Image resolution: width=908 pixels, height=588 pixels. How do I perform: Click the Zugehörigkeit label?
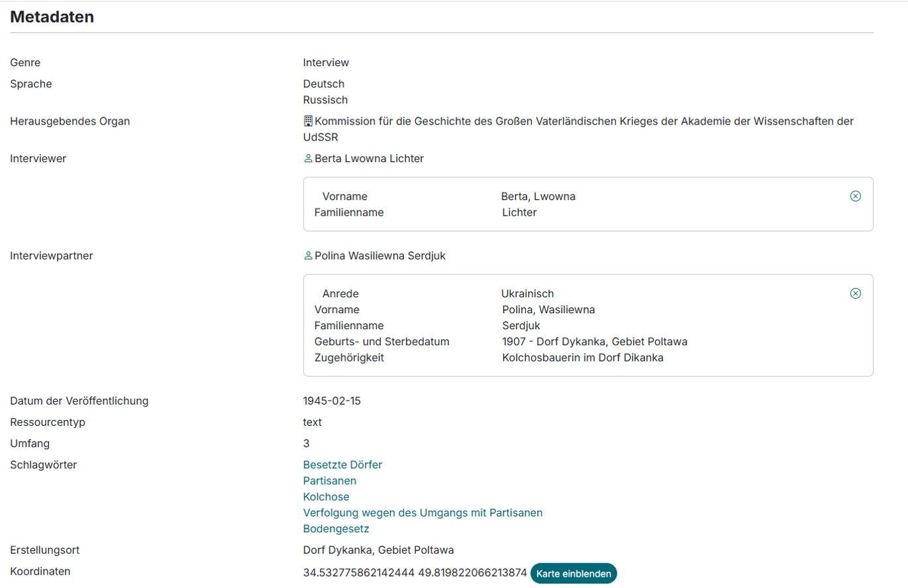pyautogui.click(x=349, y=358)
